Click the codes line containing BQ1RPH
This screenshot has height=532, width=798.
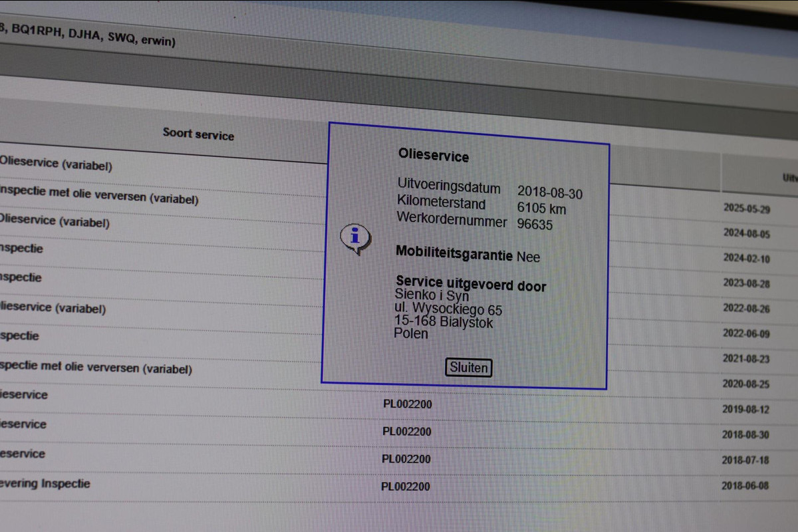tap(88, 35)
